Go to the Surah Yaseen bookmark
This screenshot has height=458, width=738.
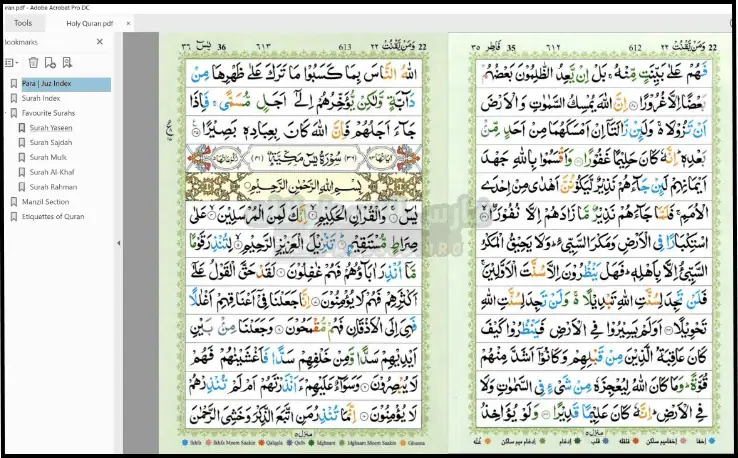[50, 128]
